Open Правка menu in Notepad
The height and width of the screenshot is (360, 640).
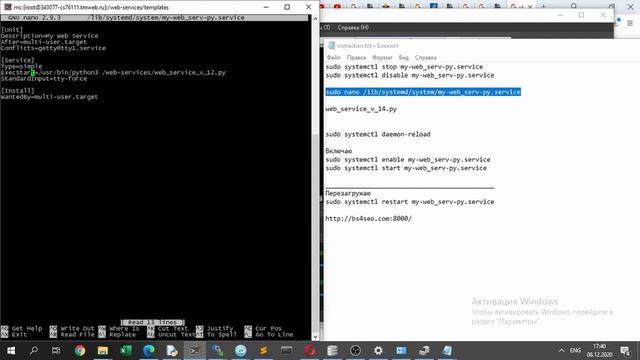pos(356,58)
